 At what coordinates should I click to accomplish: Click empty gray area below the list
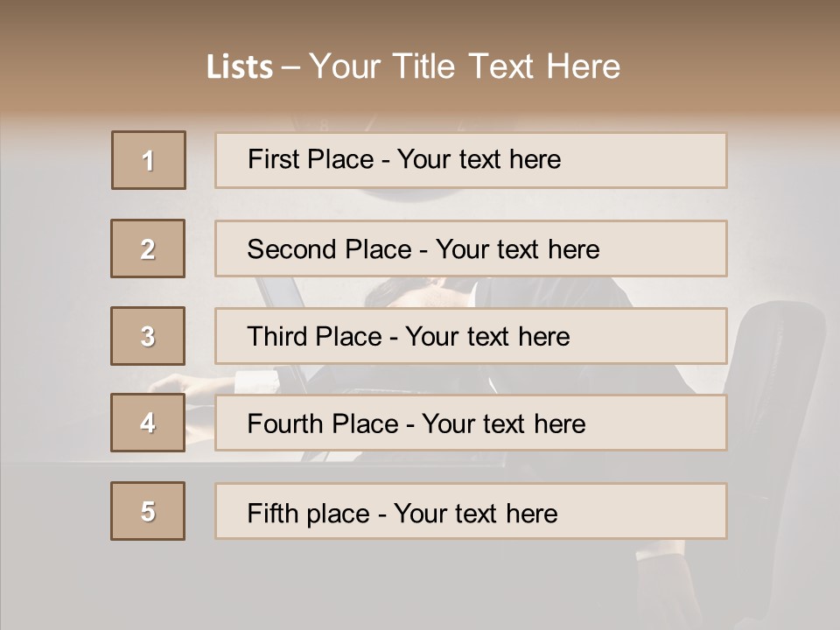420,586
